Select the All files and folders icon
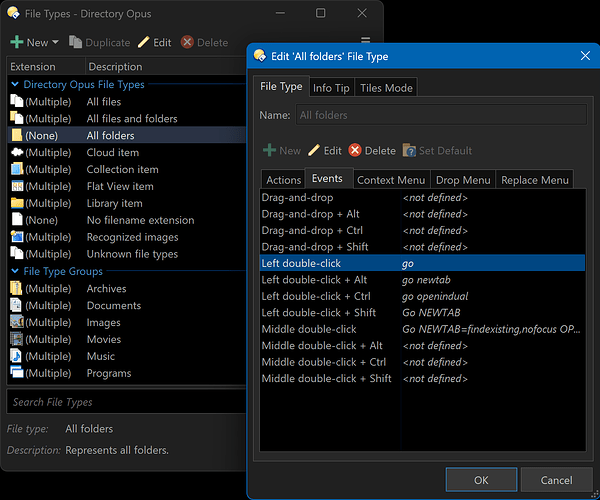Viewport: 600px width, 500px height. [x=16, y=118]
